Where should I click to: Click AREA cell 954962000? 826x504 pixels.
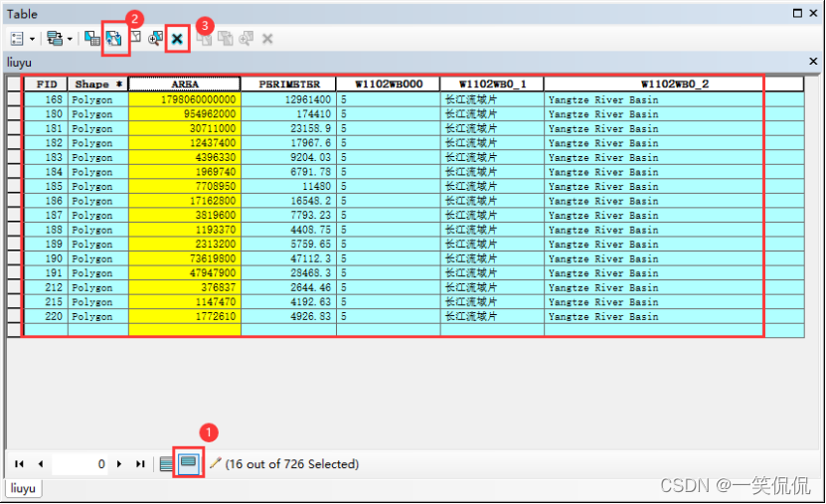[x=185, y=113]
